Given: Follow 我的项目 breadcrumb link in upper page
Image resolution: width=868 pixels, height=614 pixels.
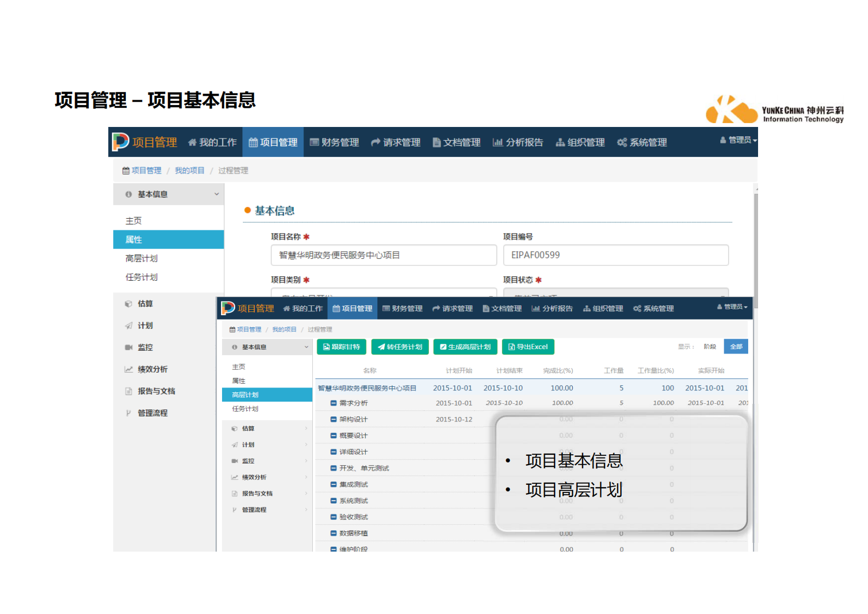Looking at the screenshot, I should click(x=190, y=171).
